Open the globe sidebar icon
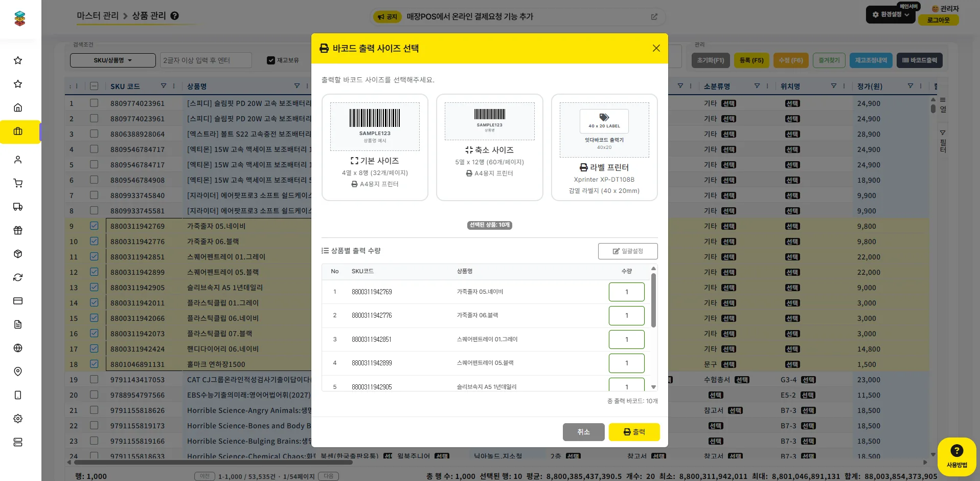This screenshot has width=980, height=481. [x=18, y=348]
